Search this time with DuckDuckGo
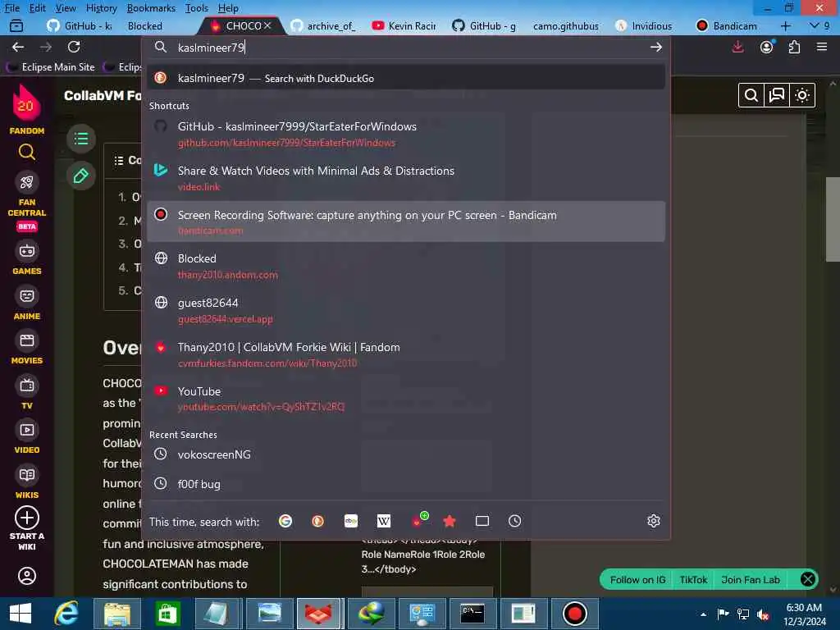 click(317, 521)
